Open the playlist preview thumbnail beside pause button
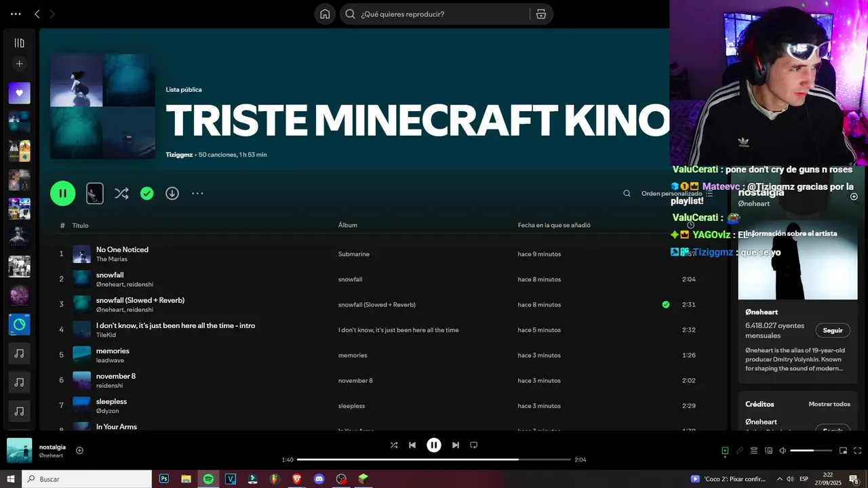This screenshot has width=868, height=488. 95,193
